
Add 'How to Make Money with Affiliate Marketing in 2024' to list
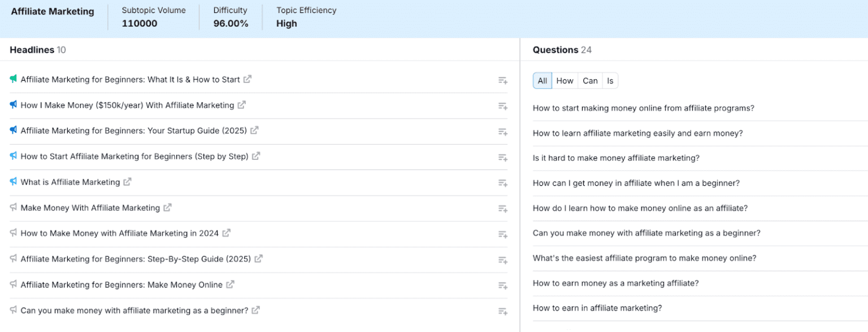click(502, 234)
